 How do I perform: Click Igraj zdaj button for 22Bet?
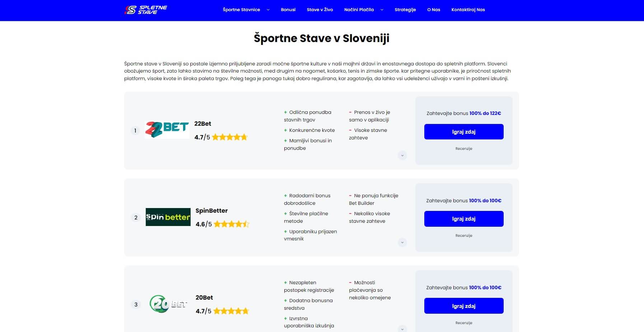[x=464, y=132]
